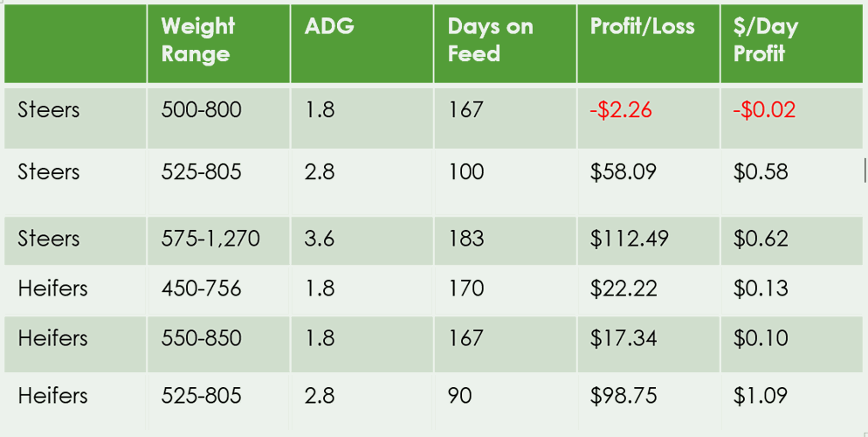Select the red -$2.26 loss cell

[x=621, y=110]
